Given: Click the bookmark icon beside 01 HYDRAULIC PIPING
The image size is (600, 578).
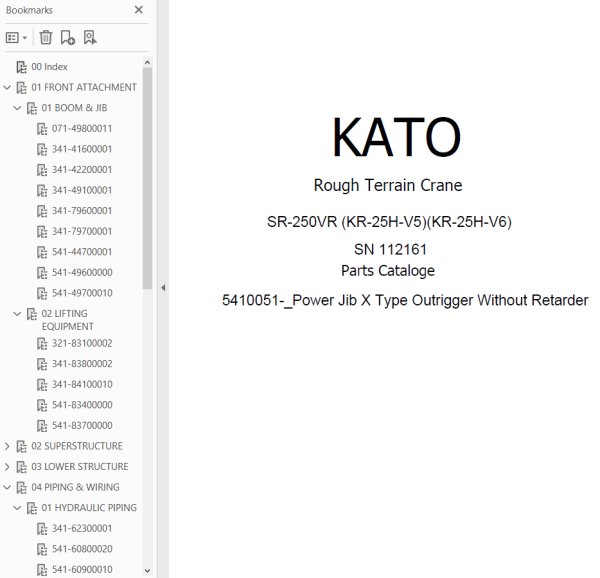Looking at the screenshot, I should pos(32,509).
